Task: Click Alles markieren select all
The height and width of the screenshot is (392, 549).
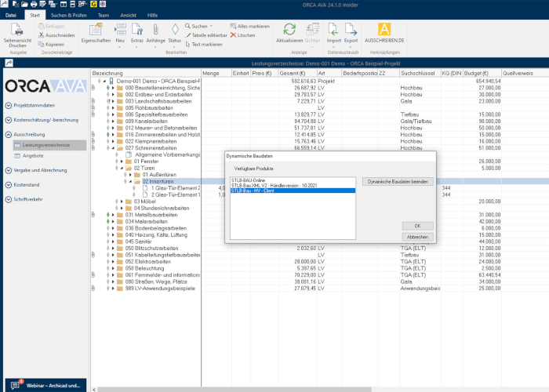Action: [249, 26]
